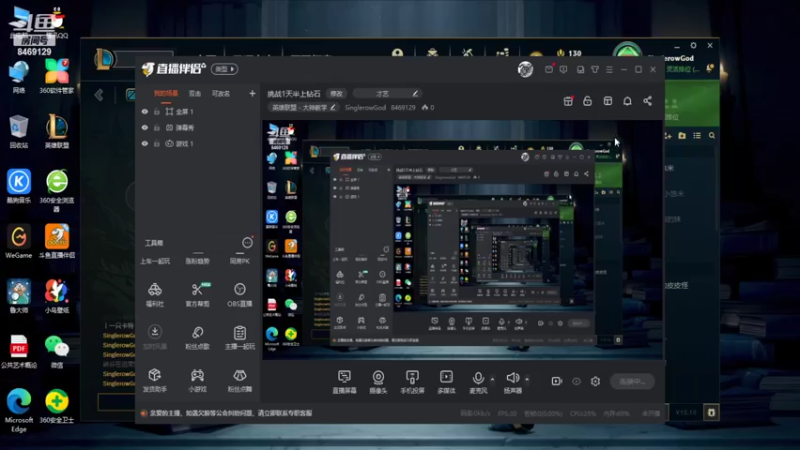The image size is (800, 450).
Task: Open the 粉丝点歌 tool
Action: (x=197, y=337)
